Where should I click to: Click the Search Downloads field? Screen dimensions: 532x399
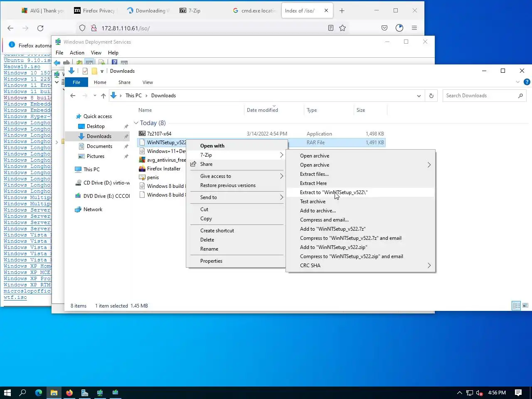(485, 96)
